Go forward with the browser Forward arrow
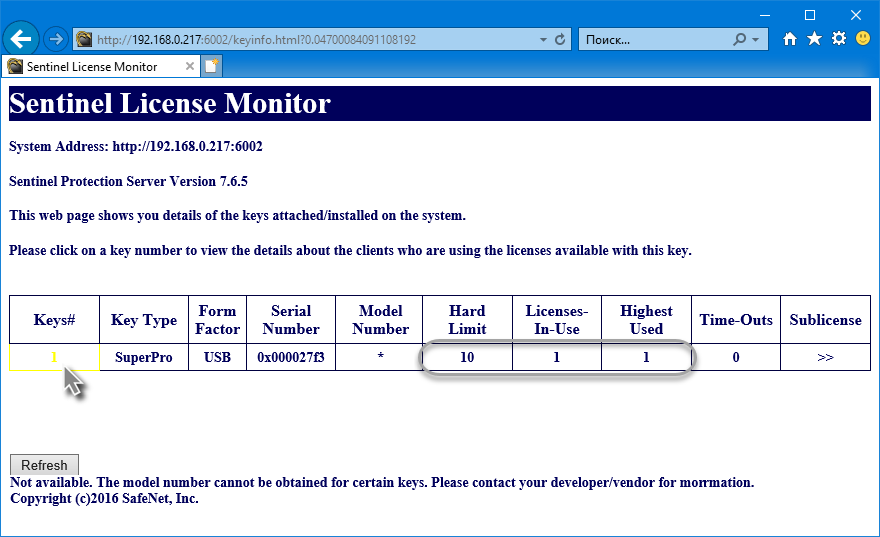This screenshot has height=537, width=880. point(56,39)
